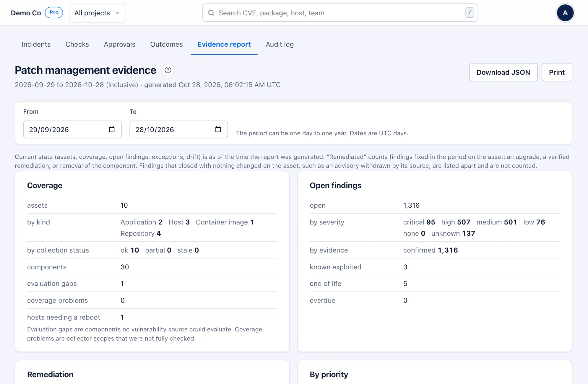Switch to the Checks tab
This screenshot has width=588, height=384.
(x=77, y=44)
